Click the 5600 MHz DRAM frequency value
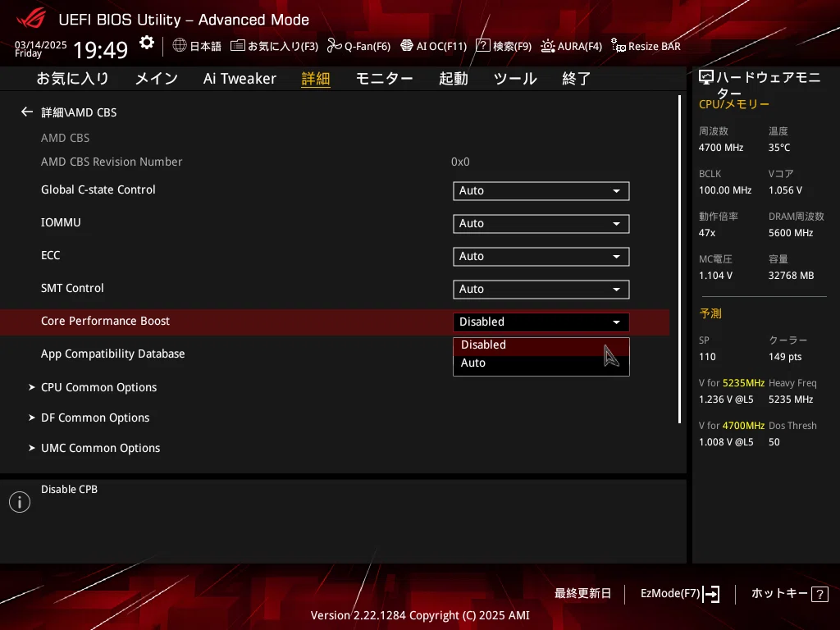The width and height of the screenshot is (840, 630). pyautogui.click(x=791, y=233)
